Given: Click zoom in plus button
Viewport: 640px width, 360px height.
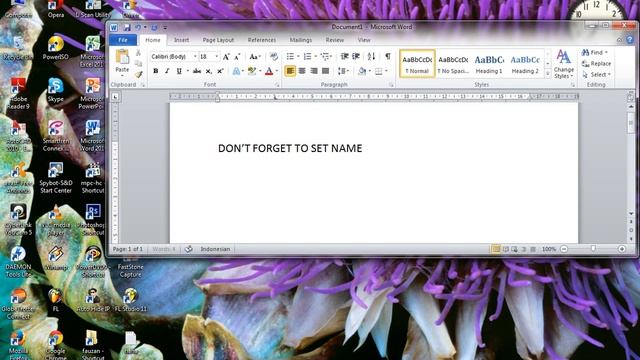Looking at the screenshot, I should [622, 249].
